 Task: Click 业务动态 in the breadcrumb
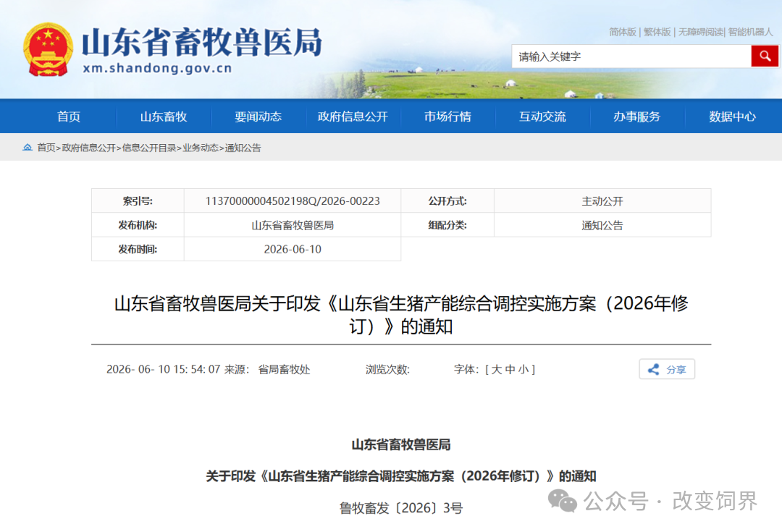coord(201,148)
